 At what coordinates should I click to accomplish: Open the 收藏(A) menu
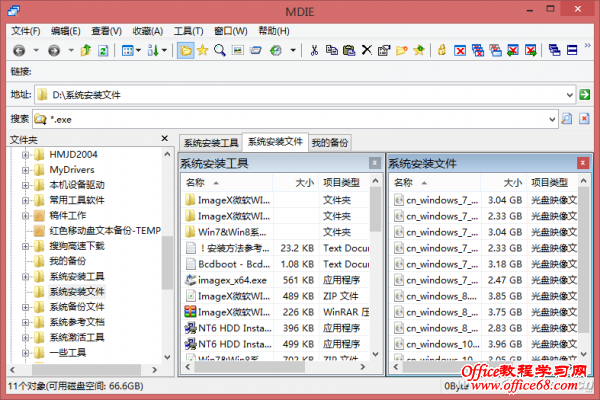[x=148, y=31]
